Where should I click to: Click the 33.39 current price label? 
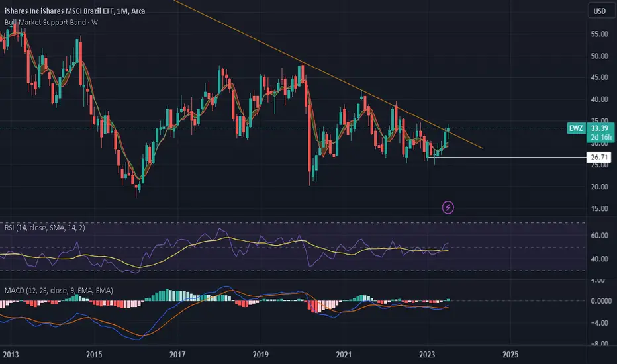599,128
